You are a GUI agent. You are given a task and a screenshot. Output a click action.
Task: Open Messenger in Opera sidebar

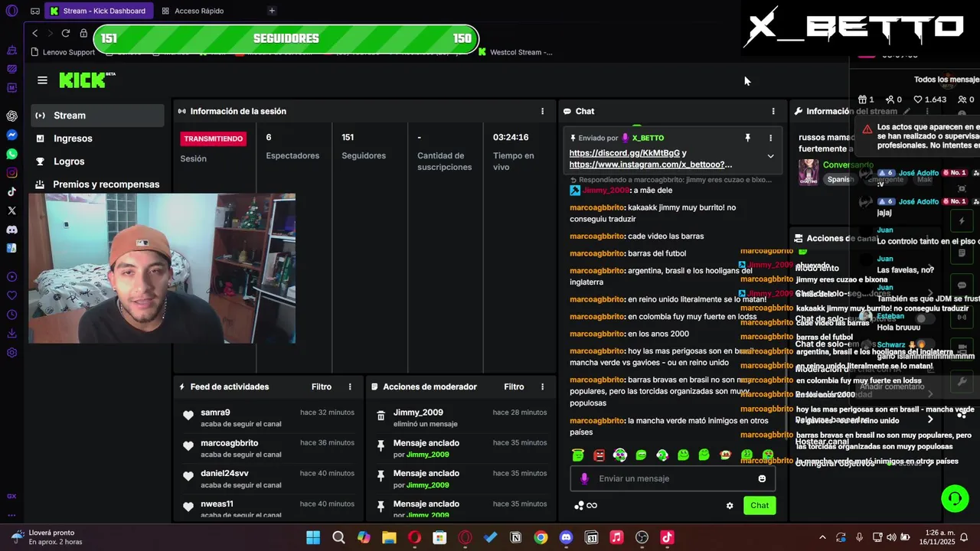pos(11,135)
